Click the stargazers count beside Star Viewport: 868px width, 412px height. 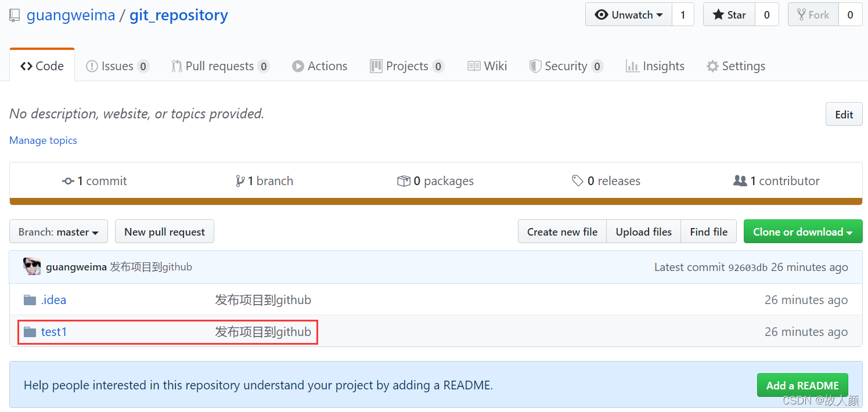766,15
